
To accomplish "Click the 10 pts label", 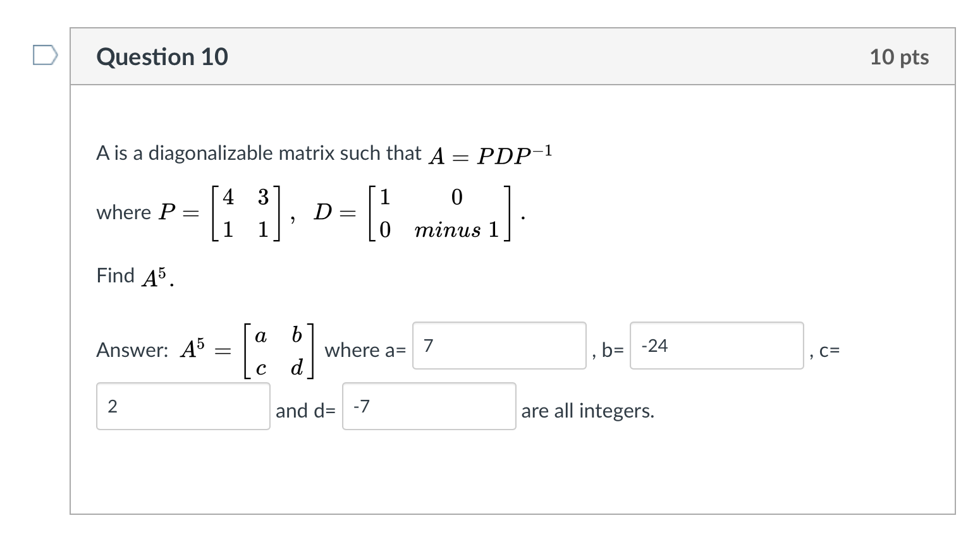I will pos(900,56).
